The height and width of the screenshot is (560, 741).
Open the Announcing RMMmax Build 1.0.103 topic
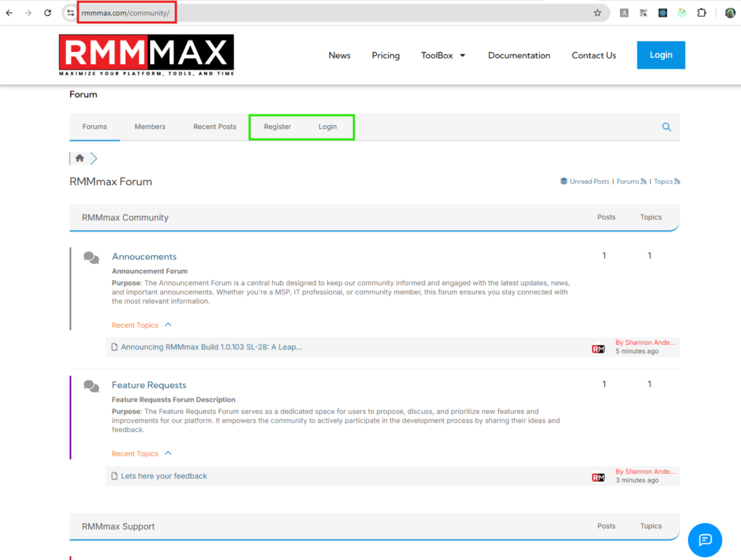click(x=212, y=347)
